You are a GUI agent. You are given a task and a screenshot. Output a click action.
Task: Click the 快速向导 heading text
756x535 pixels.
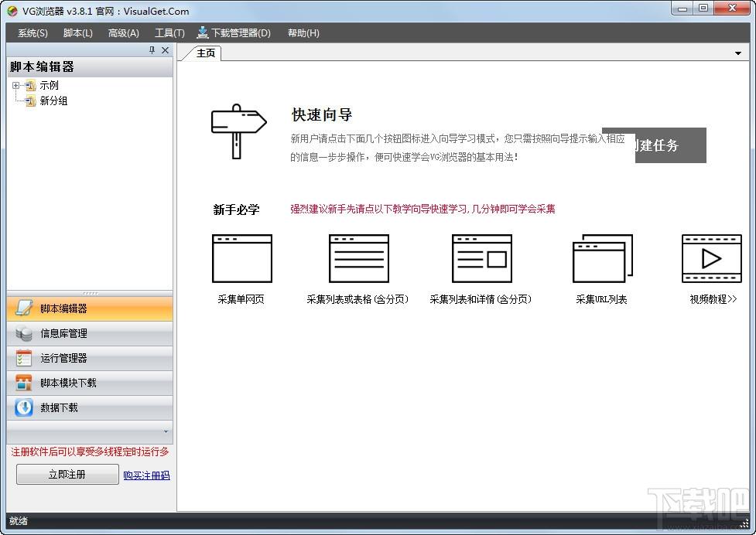[322, 114]
